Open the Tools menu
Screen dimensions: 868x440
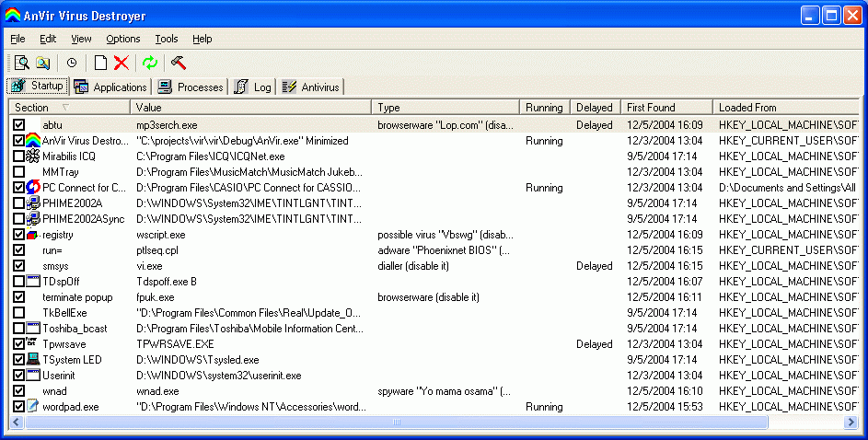166,39
